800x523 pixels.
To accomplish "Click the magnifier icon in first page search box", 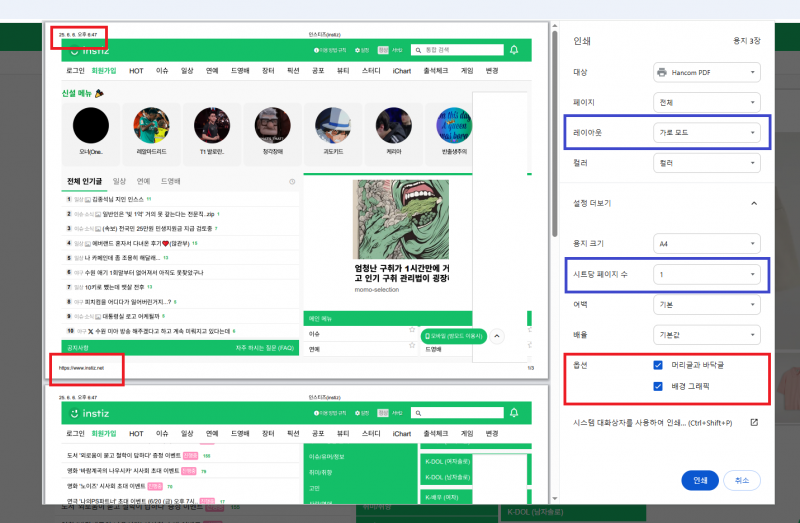I will click(x=418, y=50).
